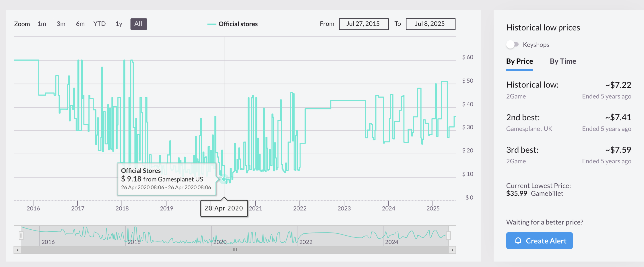Click the 20 Apr 2020 crosshair date label

tap(224, 208)
